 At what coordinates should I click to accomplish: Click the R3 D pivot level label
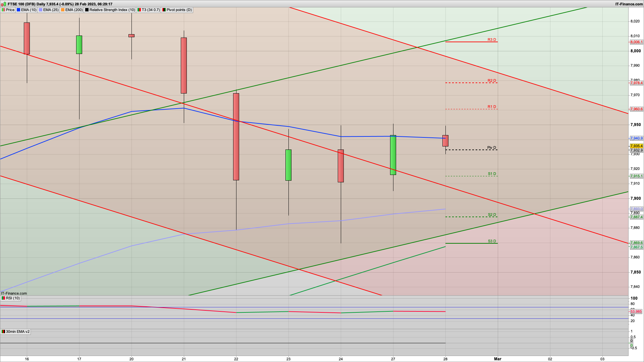491,40
